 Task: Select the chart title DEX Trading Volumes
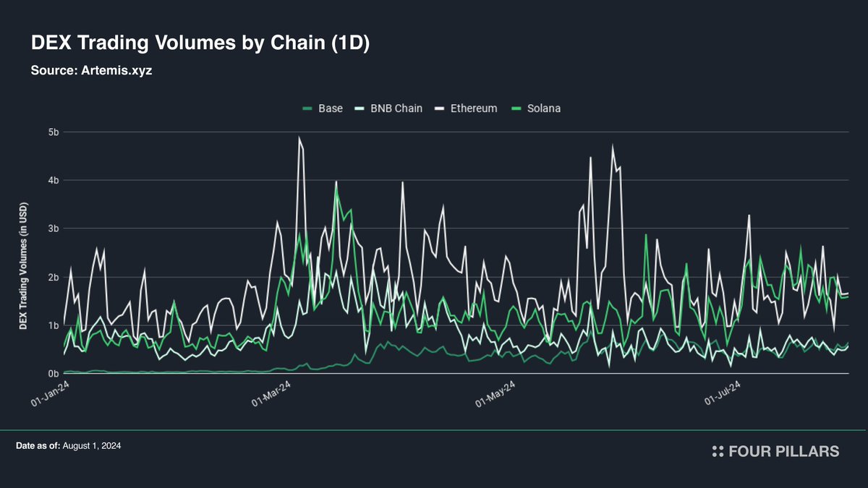click(x=200, y=43)
